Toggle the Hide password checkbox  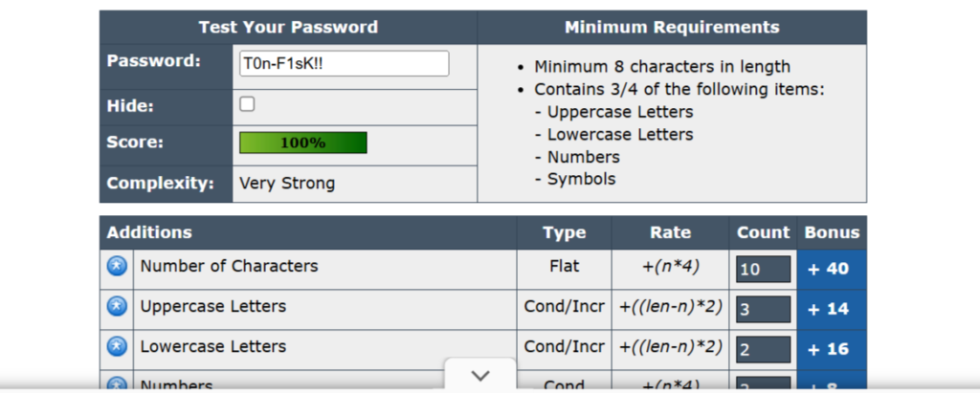coord(247,104)
